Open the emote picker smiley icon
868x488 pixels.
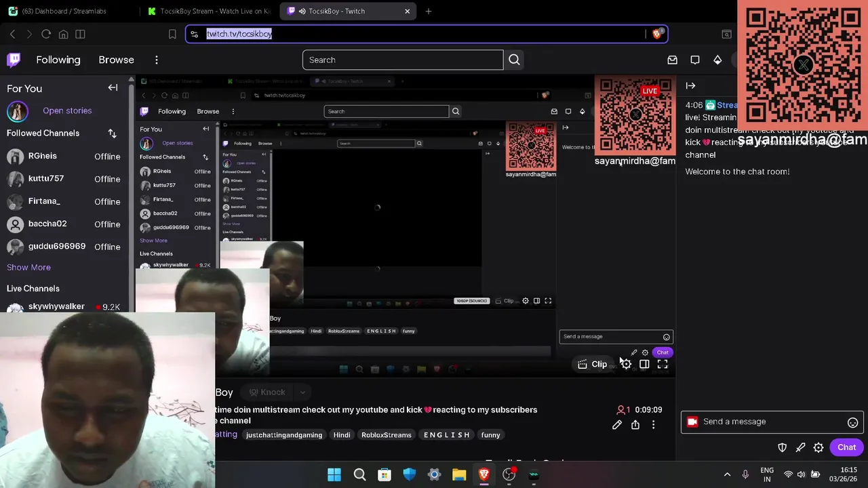click(852, 422)
